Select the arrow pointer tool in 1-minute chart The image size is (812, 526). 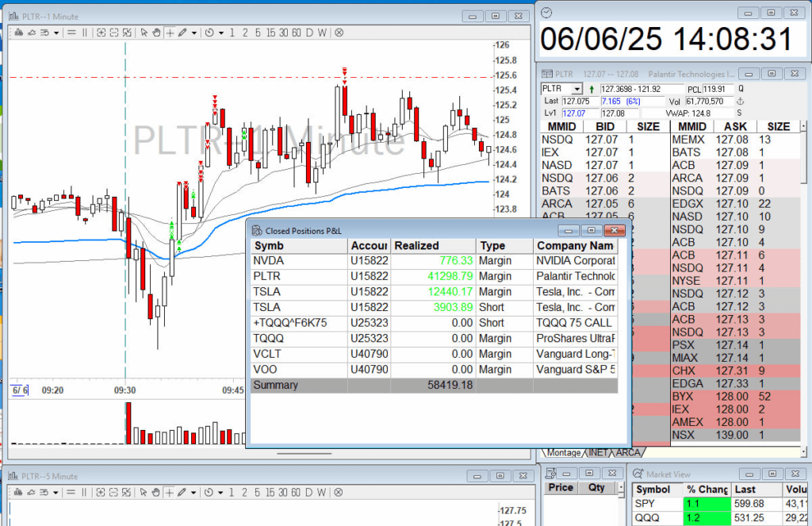click(x=144, y=33)
